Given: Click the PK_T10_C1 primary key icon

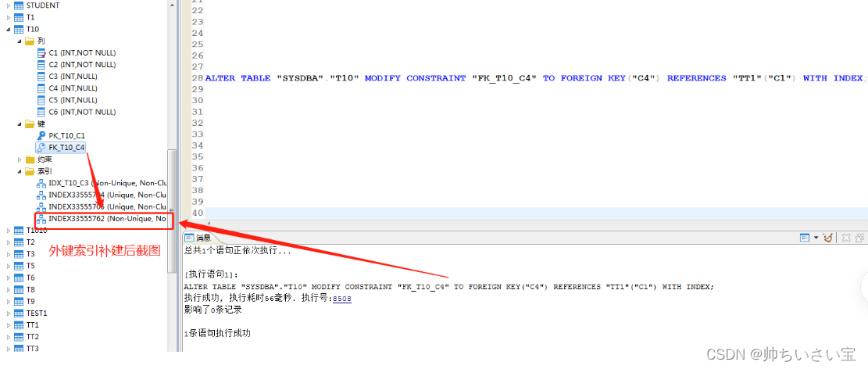Looking at the screenshot, I should pos(41,136).
